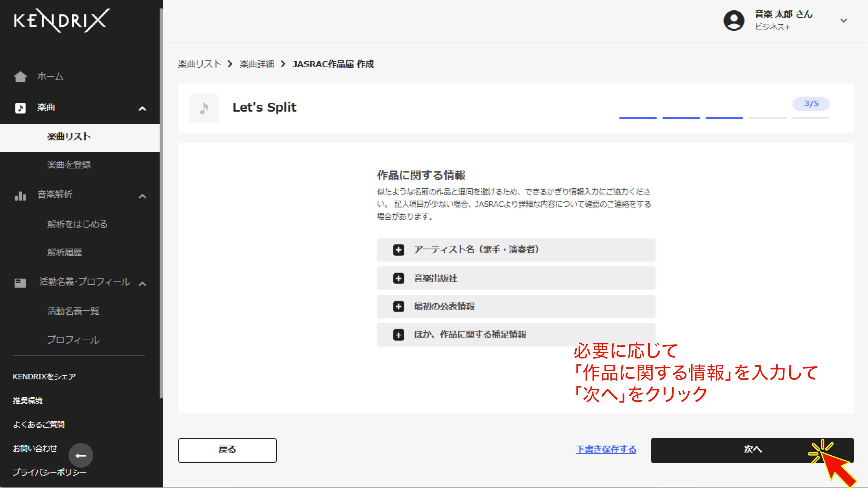This screenshot has width=868, height=489.
Task: Click よくあるご質問 link
Action: [38, 425]
